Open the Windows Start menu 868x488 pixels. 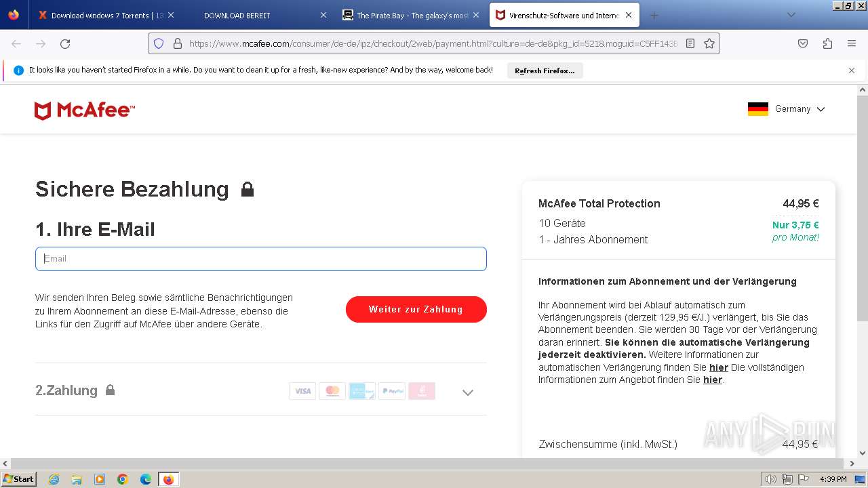click(x=19, y=479)
